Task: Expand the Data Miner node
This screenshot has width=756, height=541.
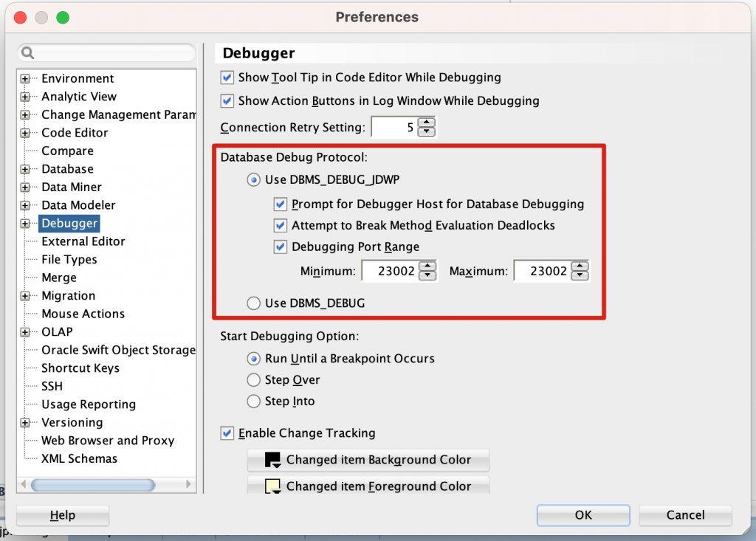Action: point(25,187)
